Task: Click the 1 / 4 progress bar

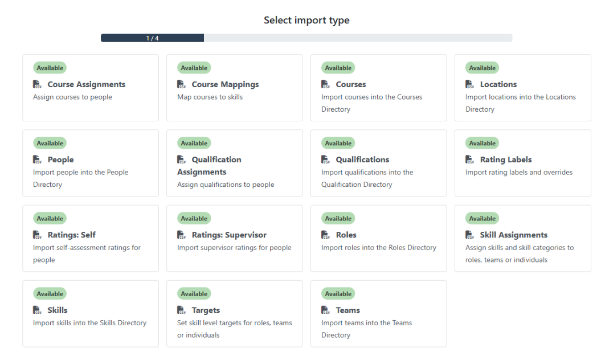Action: pos(306,38)
